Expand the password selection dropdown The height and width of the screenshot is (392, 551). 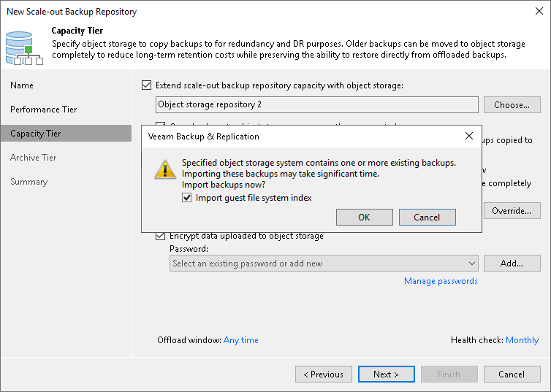click(472, 264)
